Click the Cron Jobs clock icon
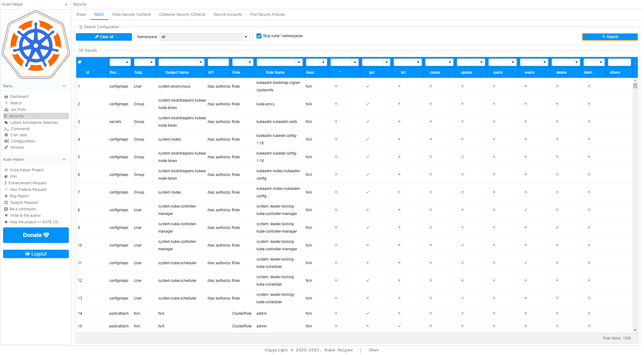 click(x=6, y=135)
